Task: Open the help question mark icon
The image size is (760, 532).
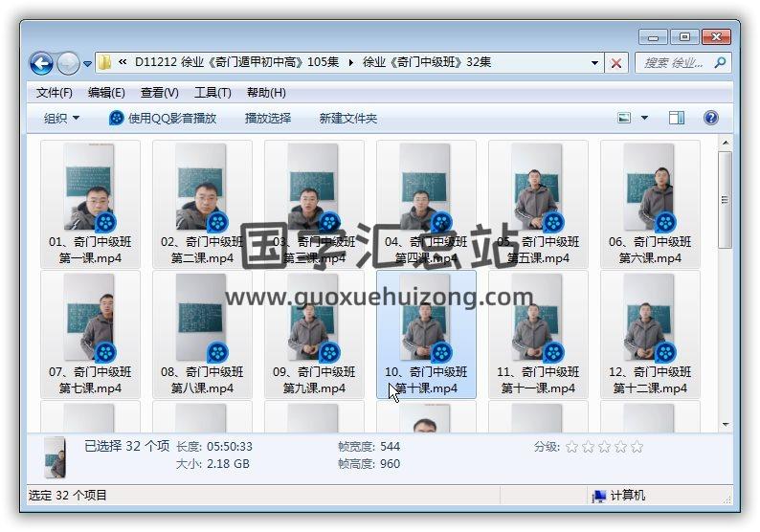Action: coord(710,118)
